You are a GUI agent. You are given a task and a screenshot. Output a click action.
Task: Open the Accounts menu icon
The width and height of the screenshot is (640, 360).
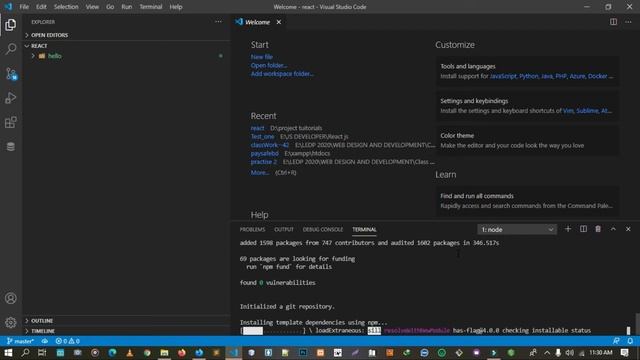coord(11,298)
